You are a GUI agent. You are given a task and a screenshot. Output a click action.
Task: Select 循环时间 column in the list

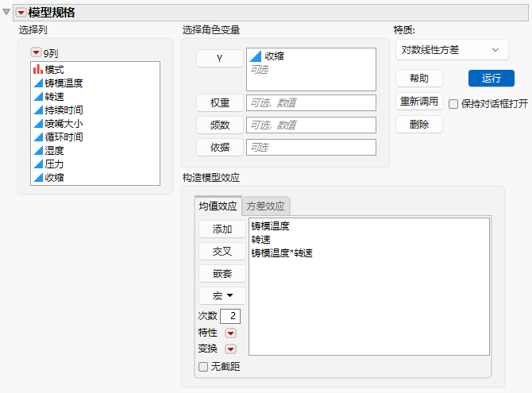64,137
